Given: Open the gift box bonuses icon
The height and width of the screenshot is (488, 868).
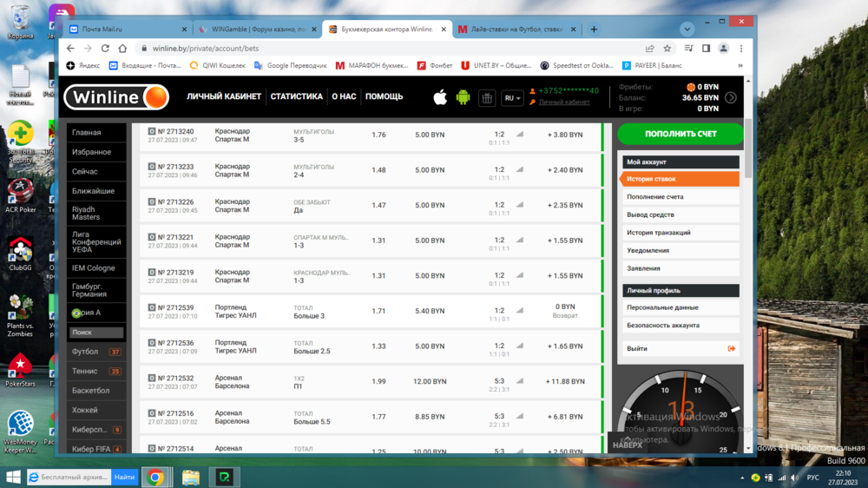Looking at the screenshot, I should [x=487, y=98].
